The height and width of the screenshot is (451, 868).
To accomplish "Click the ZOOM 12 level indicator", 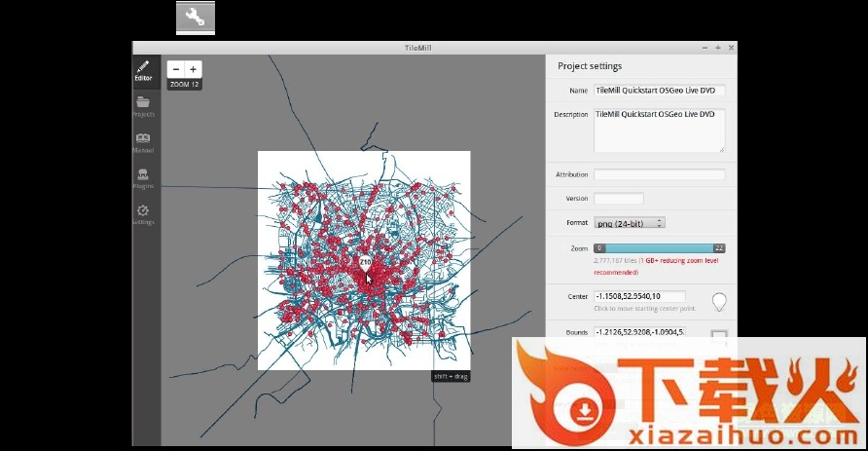I will 184,84.
